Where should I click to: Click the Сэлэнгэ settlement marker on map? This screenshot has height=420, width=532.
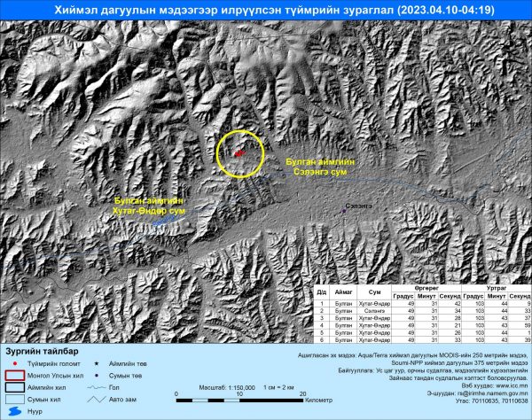point(344,210)
